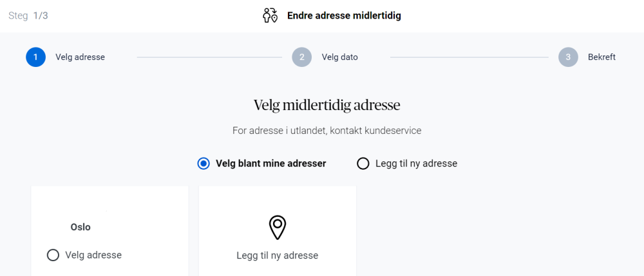Choose the Oslo address radio button circle
The height and width of the screenshot is (276, 644).
point(53,255)
